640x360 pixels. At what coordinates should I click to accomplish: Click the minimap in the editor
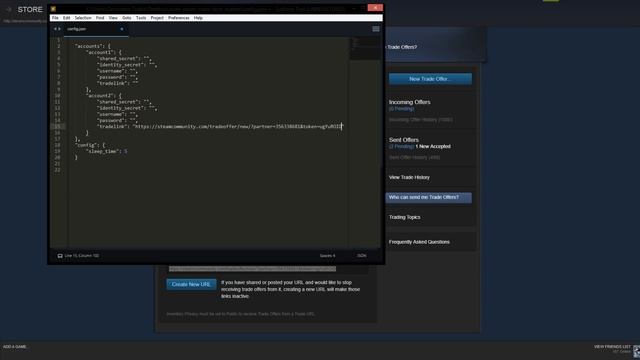(x=365, y=49)
